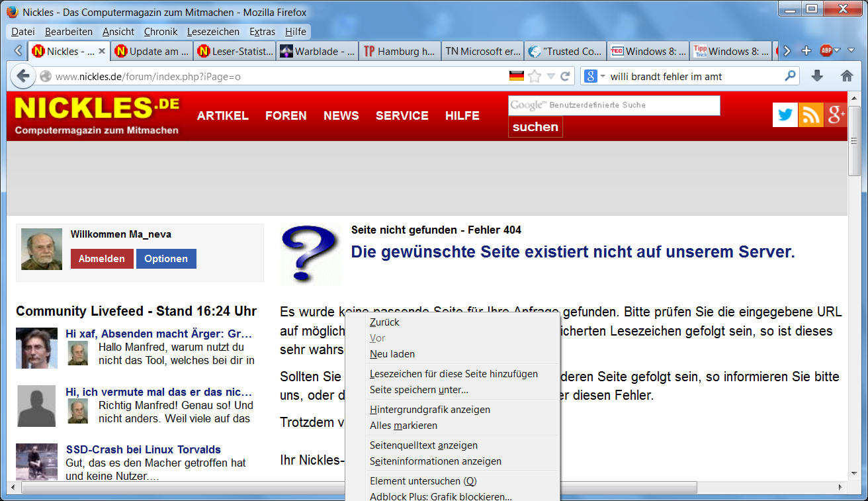The width and height of the screenshot is (868, 501).
Task: Open the Google search engine selector
Action: pos(595,76)
